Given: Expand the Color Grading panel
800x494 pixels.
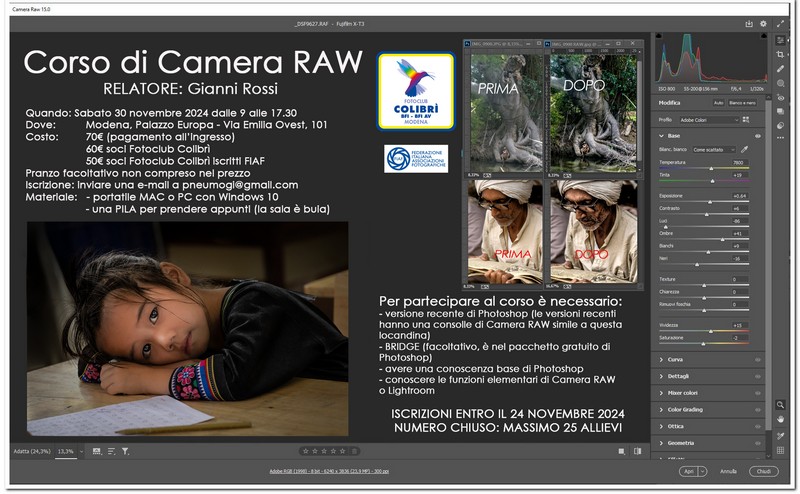Looking at the screenshot, I should (661, 410).
